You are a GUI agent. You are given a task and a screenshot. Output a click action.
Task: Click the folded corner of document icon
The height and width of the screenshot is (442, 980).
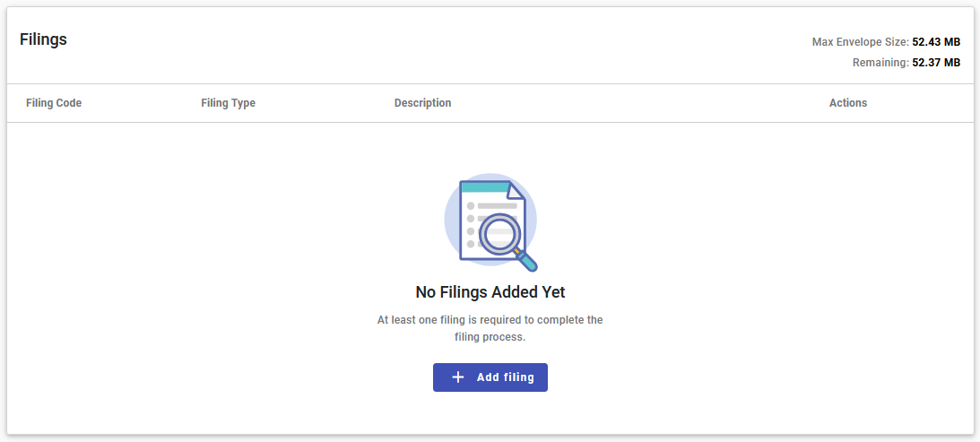(516, 191)
